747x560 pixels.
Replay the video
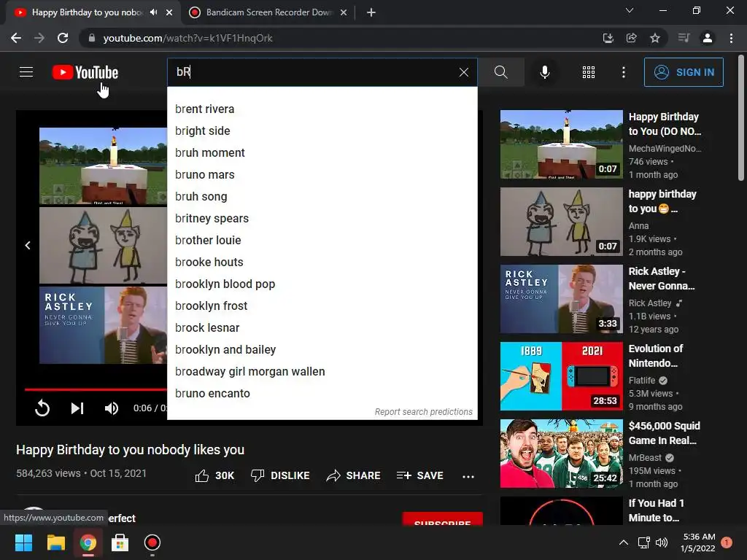tap(42, 408)
